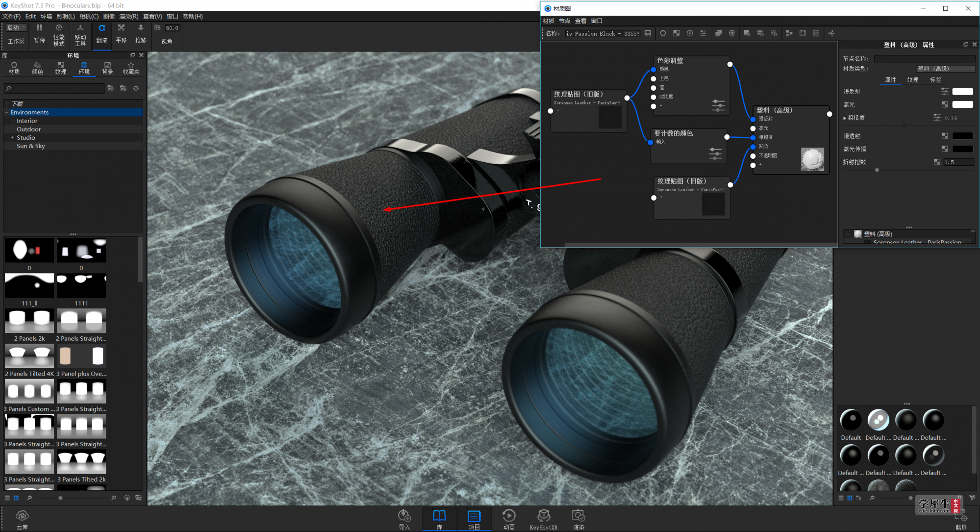The height and width of the screenshot is (532, 980).
Task: Click the delete (trash) icon in material graph
Action: pyautogui.click(x=732, y=33)
